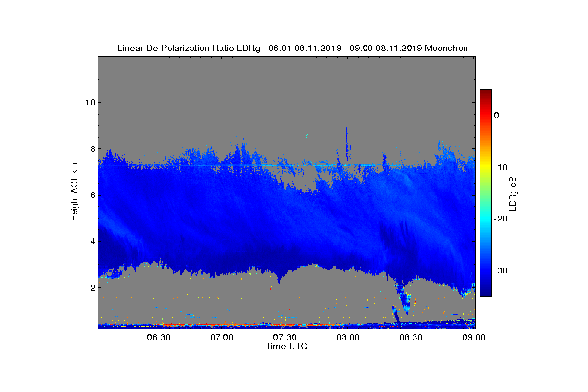
Task: Click the 'Height AGL km' y-axis label
Action: (x=74, y=192)
